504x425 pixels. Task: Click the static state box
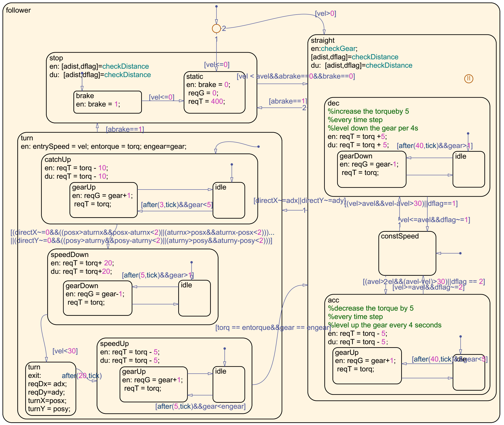coord(214,93)
